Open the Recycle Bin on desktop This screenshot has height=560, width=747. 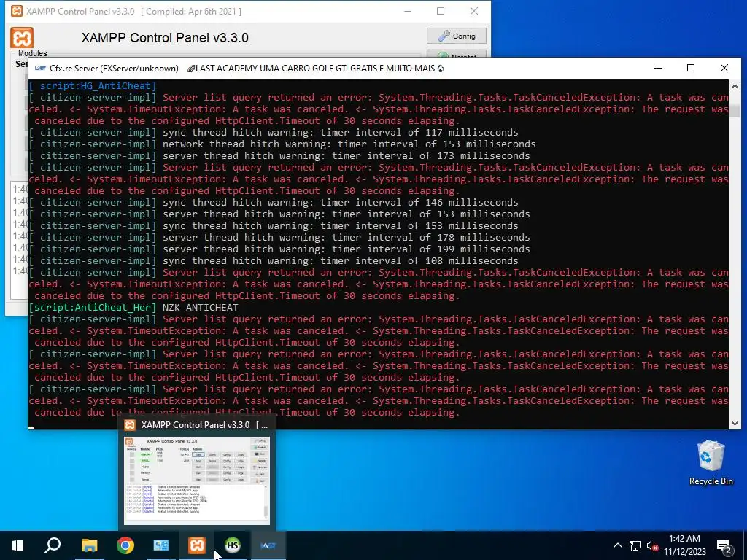(711, 463)
